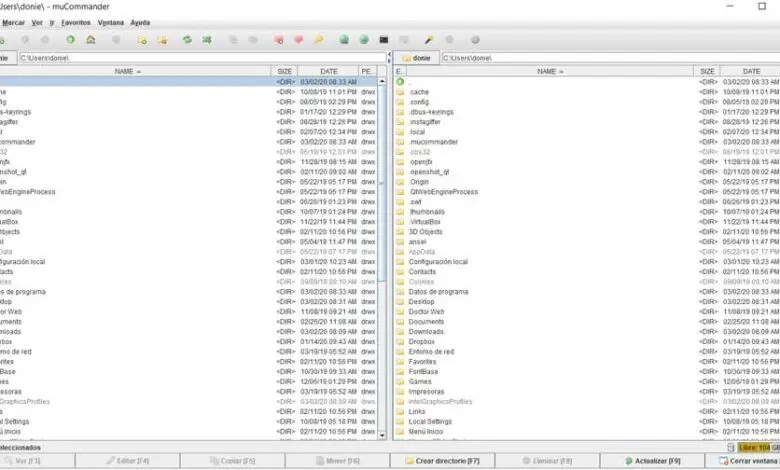Click the heart-shaped bookmarks toolbar icon
The image size is (780, 470).
point(298,40)
